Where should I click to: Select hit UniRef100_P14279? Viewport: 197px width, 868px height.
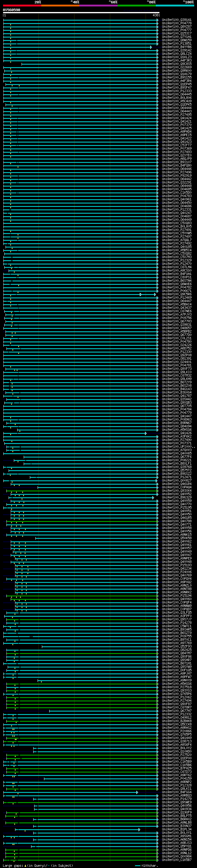pos(176,799)
